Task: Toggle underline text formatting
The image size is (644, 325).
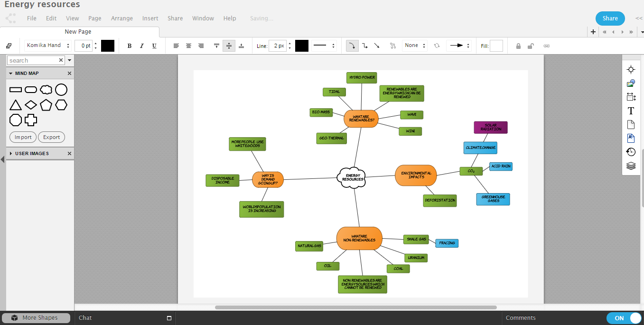Action: click(x=154, y=46)
